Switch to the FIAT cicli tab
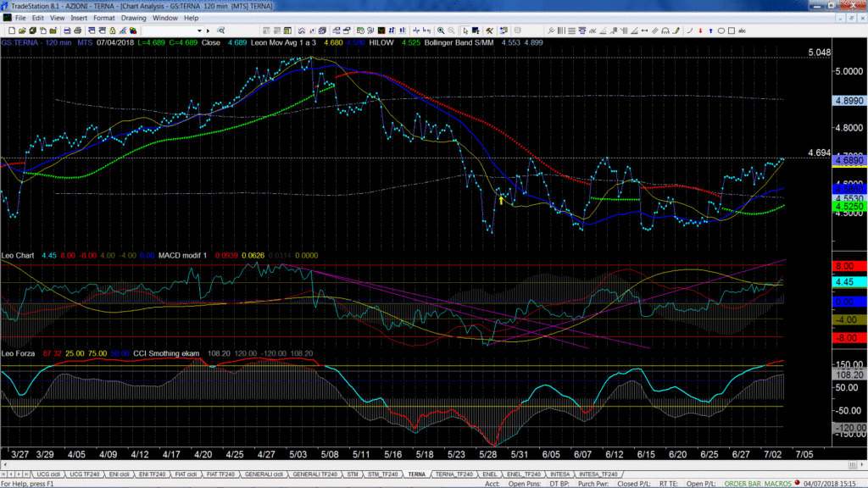 186,474
